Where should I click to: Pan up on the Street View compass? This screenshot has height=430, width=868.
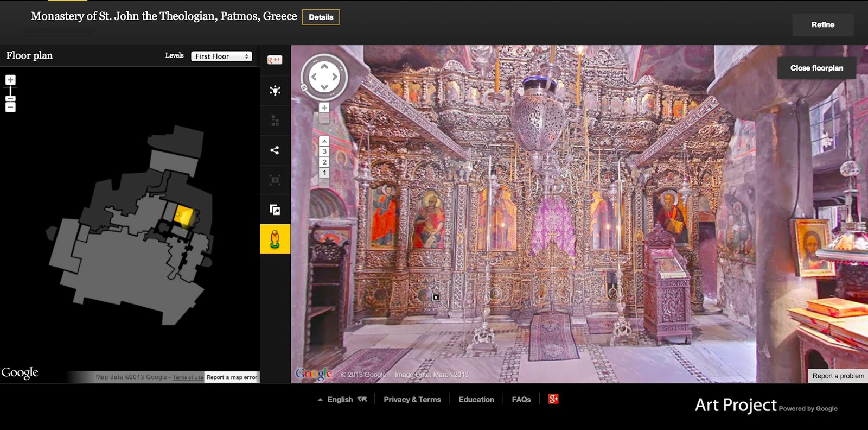[x=324, y=67]
